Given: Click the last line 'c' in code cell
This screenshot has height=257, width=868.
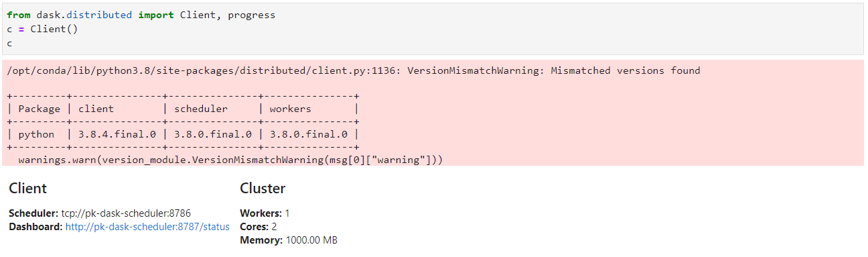Looking at the screenshot, I should (x=9, y=43).
